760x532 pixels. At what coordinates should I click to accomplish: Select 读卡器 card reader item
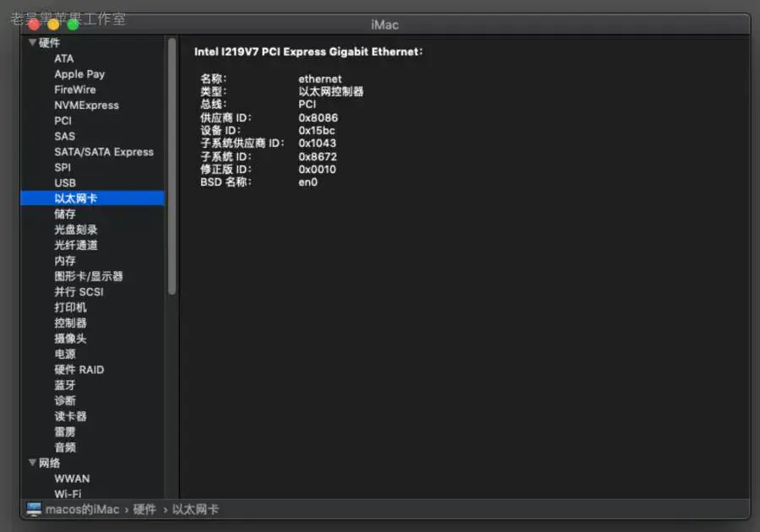[x=70, y=416]
